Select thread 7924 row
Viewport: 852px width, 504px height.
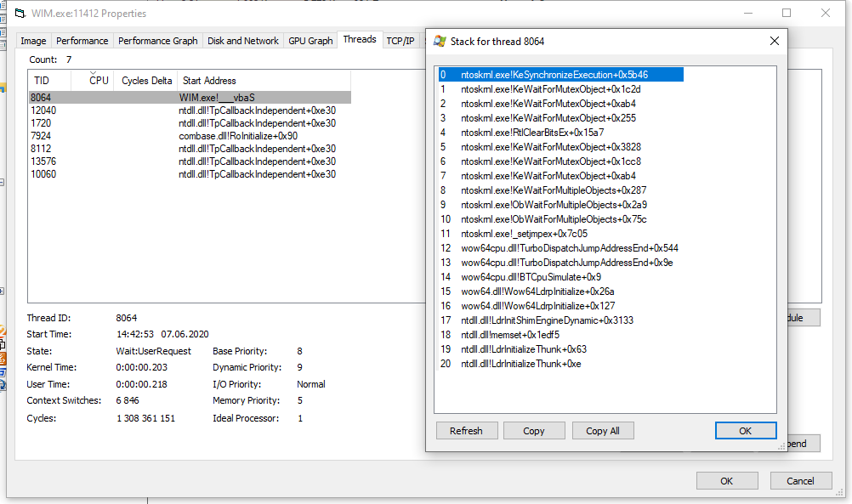click(190, 136)
